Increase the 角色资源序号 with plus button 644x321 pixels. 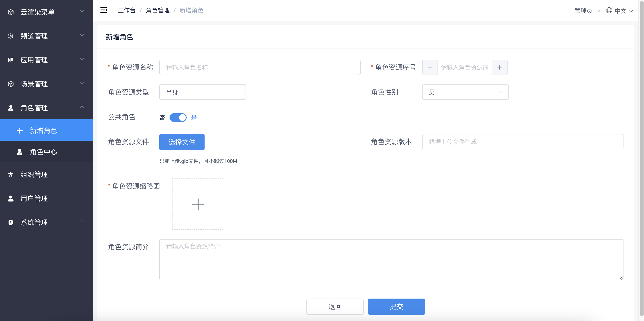(499, 67)
